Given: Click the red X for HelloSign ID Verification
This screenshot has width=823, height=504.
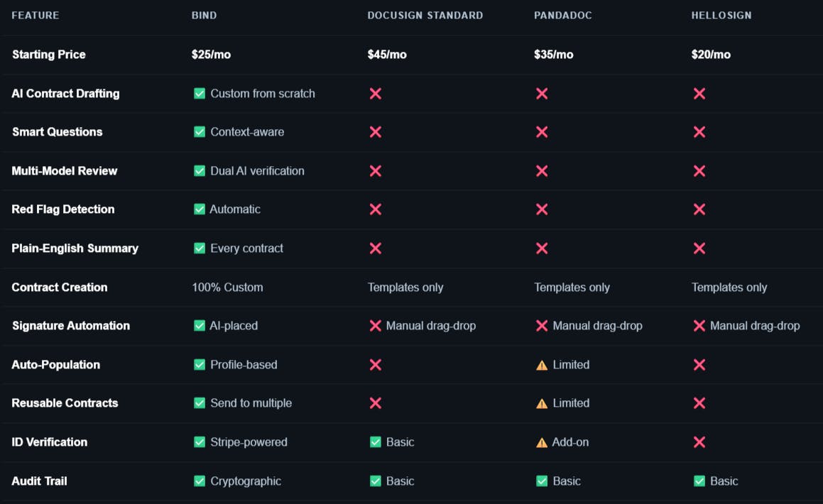Looking at the screenshot, I should (x=699, y=442).
